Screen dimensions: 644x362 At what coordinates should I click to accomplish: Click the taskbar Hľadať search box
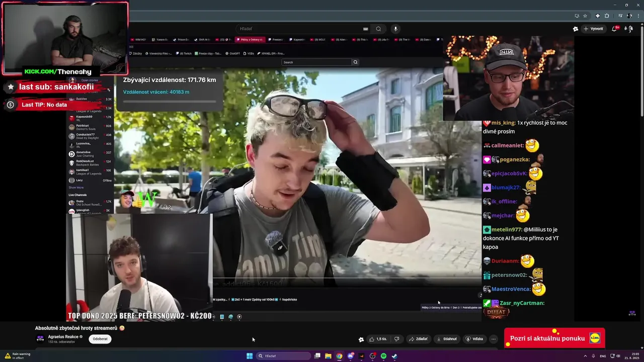pyautogui.click(x=283, y=356)
